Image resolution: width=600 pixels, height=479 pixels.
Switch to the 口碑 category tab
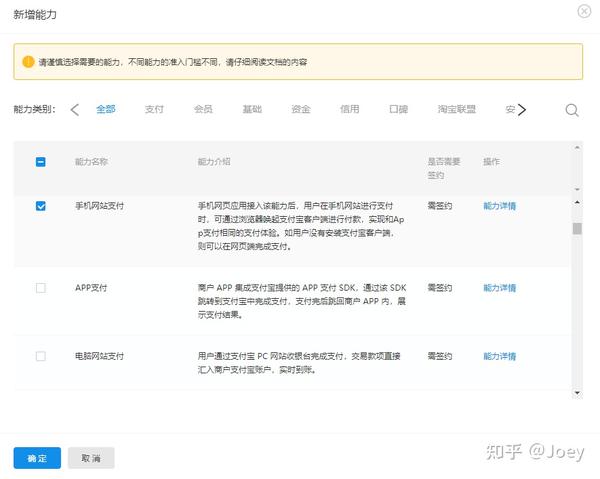(398, 109)
